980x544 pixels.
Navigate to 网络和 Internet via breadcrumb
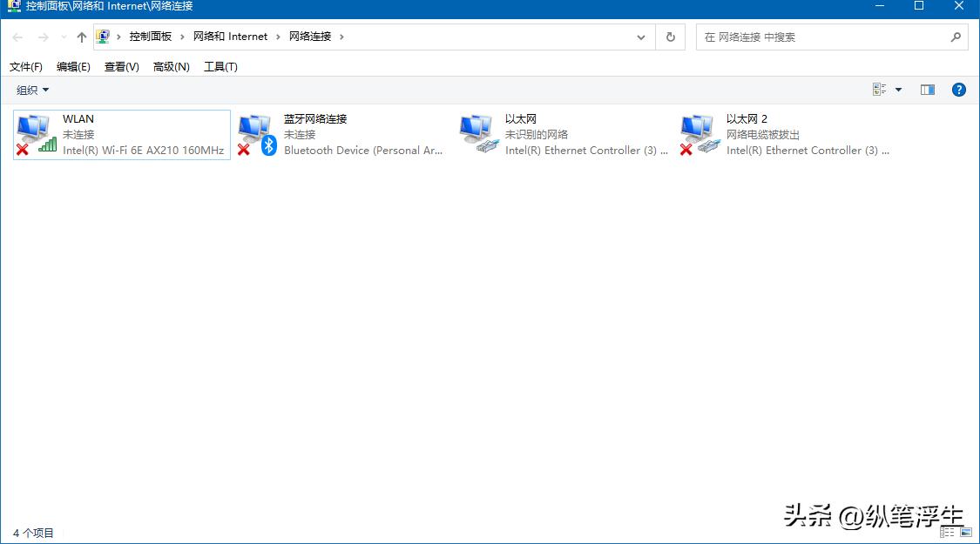tap(230, 37)
